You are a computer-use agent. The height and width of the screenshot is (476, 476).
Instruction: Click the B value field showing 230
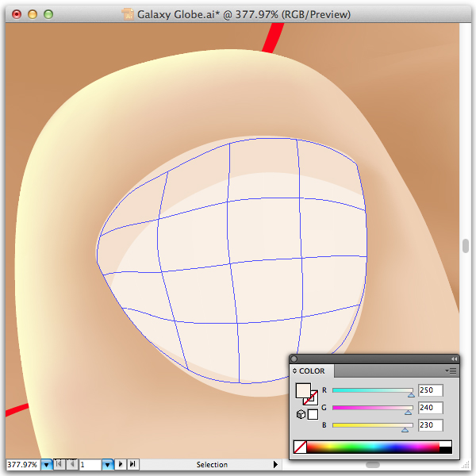431,425
